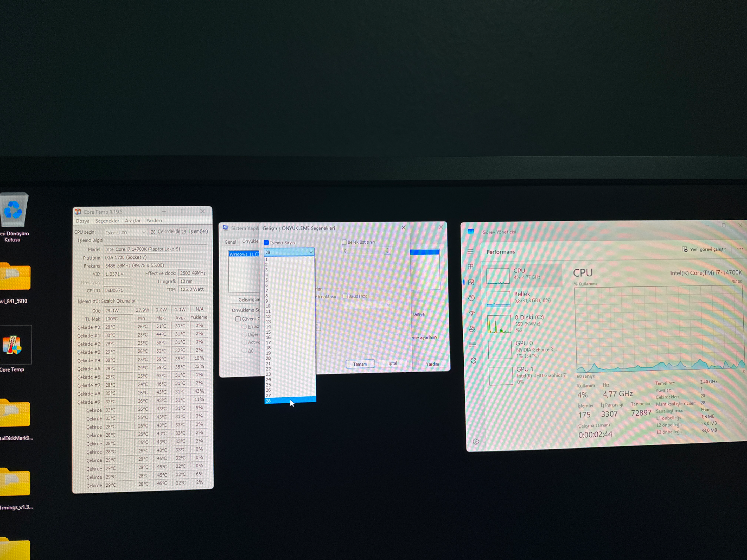Choose 24 in the processor count list
The height and width of the screenshot is (560, 747).
tap(290, 379)
